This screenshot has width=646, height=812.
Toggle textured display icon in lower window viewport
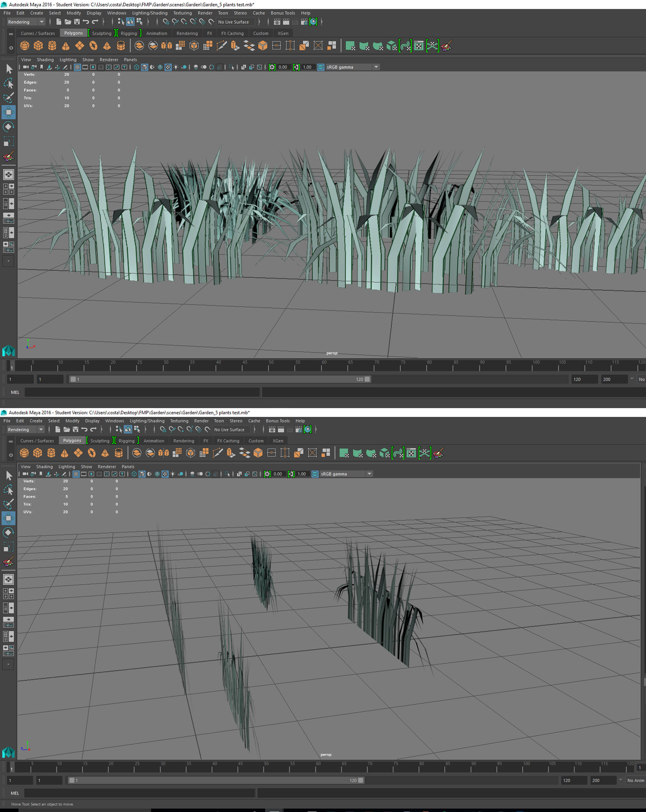pyautogui.click(x=165, y=474)
